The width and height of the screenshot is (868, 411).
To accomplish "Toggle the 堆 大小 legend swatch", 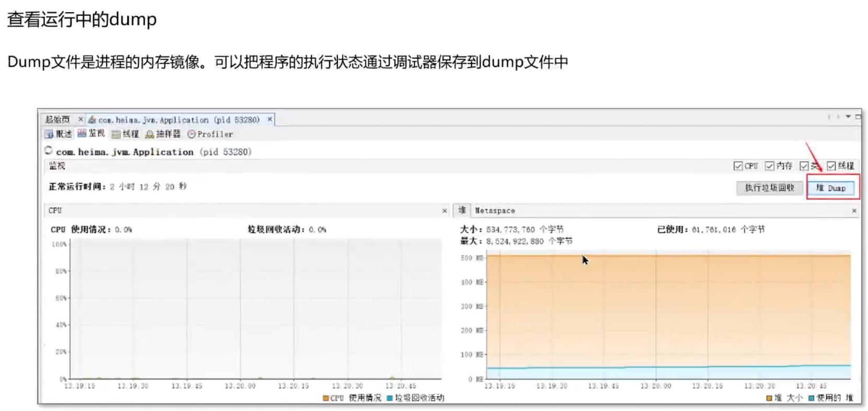I will [x=769, y=398].
